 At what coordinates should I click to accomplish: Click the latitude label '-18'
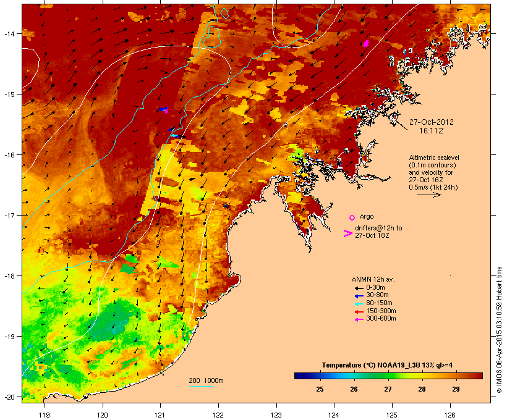tap(9, 276)
